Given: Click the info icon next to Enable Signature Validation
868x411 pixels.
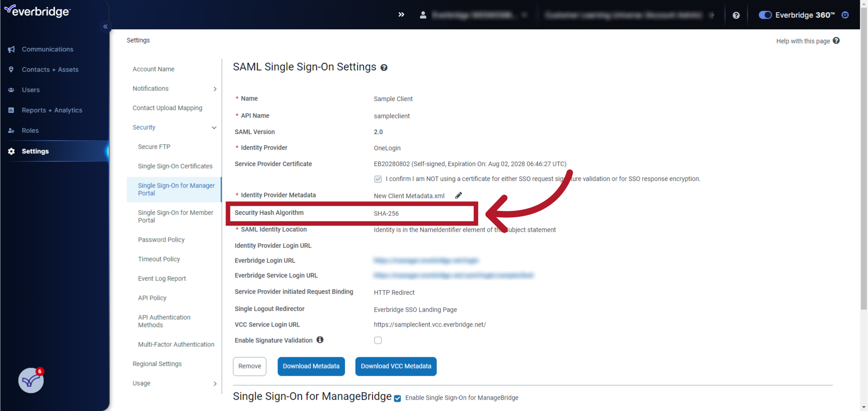Looking at the screenshot, I should (320, 340).
